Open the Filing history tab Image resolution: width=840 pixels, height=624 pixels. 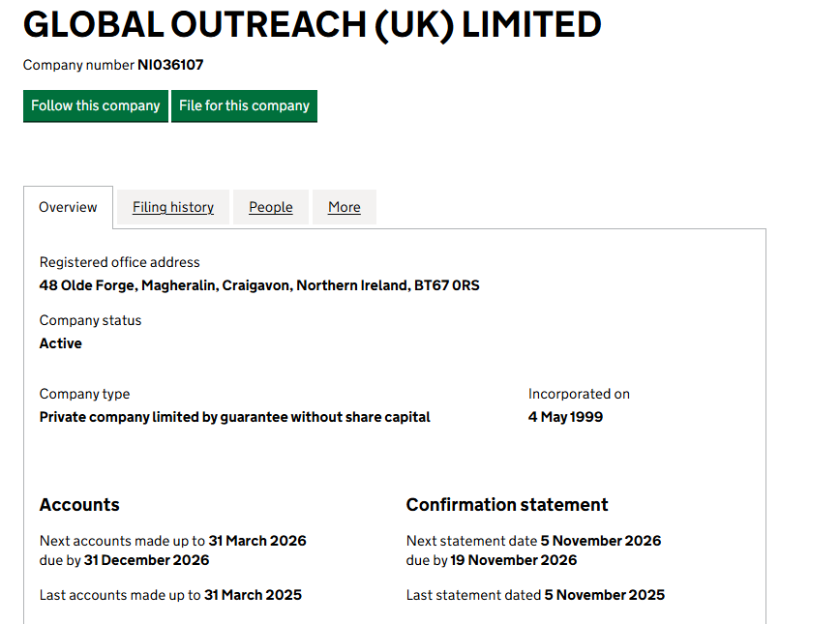click(x=173, y=207)
